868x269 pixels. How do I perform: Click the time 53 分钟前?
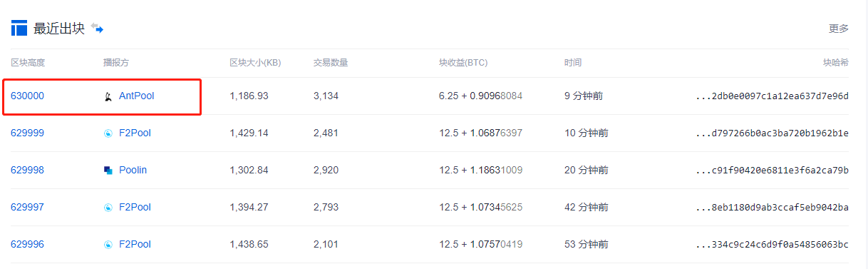click(x=587, y=244)
